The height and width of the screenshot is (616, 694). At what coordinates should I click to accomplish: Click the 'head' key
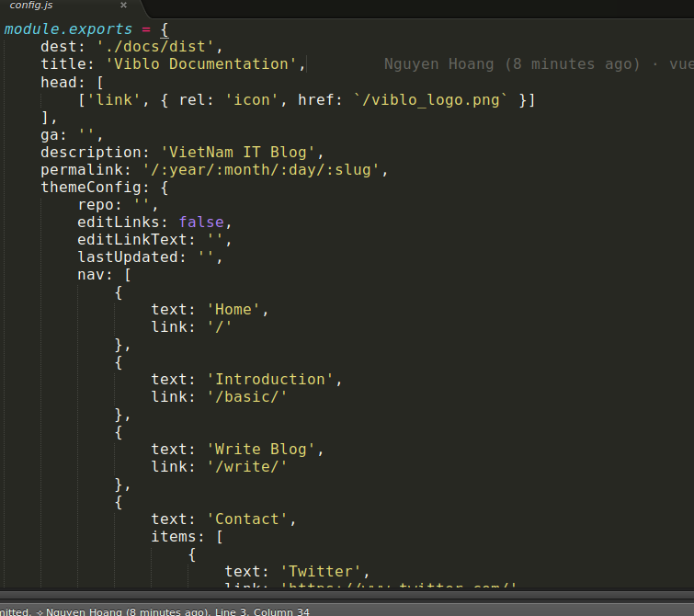pyautogui.click(x=58, y=83)
